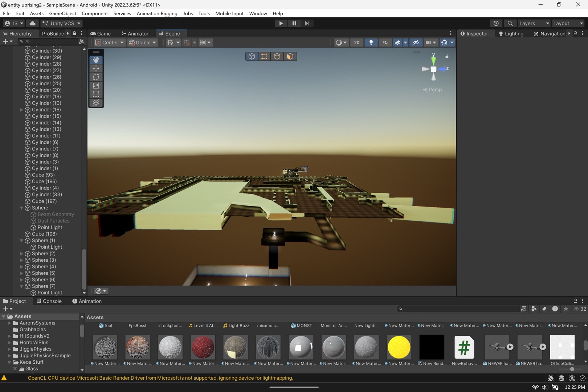This screenshot has width=588, height=392.
Task: Expand the HorrorAIPlus folder
Action: (x=9, y=342)
